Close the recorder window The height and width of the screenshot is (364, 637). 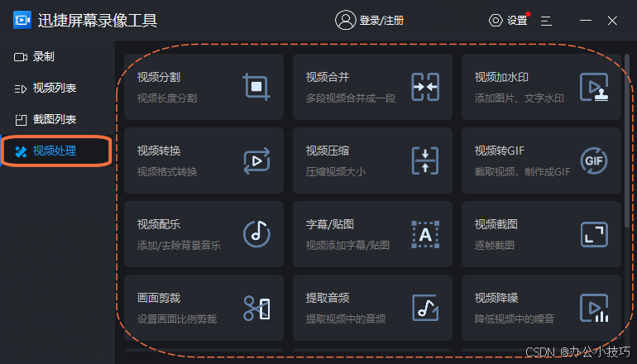[x=612, y=21]
